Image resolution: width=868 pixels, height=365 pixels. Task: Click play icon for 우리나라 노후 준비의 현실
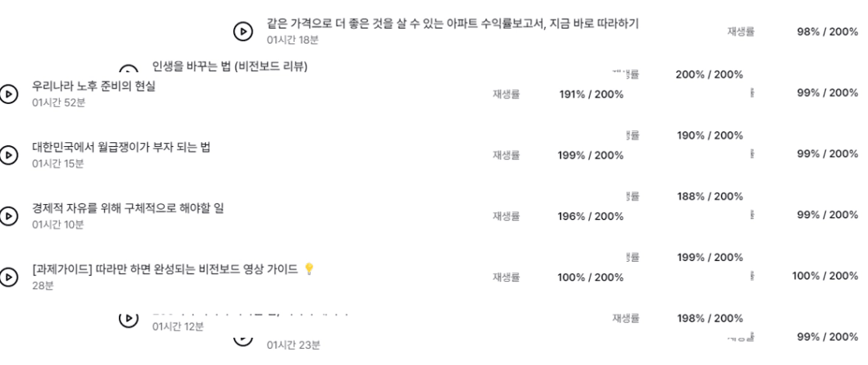pyautogui.click(x=9, y=94)
